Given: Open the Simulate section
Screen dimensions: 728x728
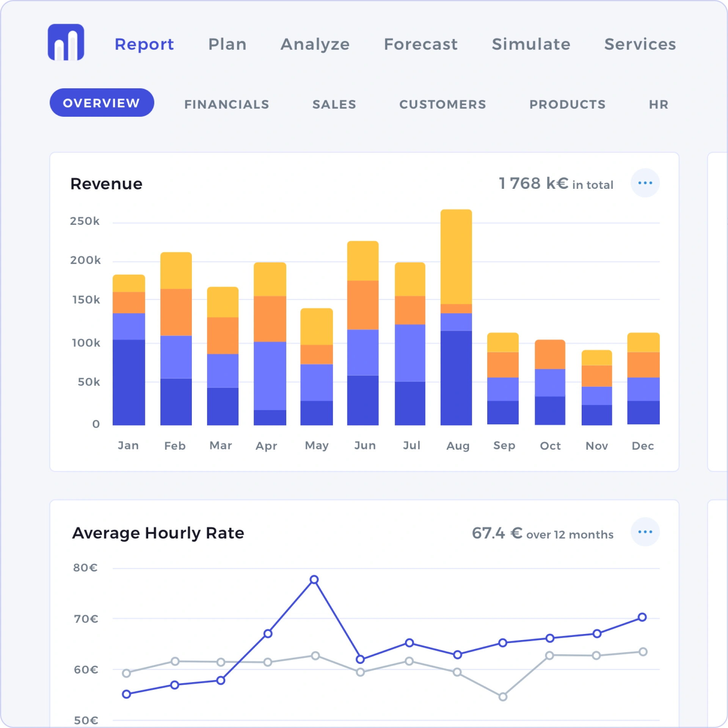Looking at the screenshot, I should (531, 44).
